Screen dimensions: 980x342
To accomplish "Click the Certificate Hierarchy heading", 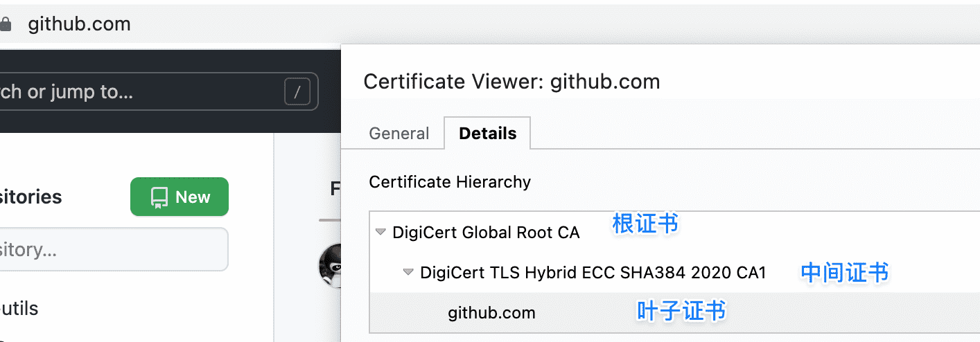I will tap(450, 182).
